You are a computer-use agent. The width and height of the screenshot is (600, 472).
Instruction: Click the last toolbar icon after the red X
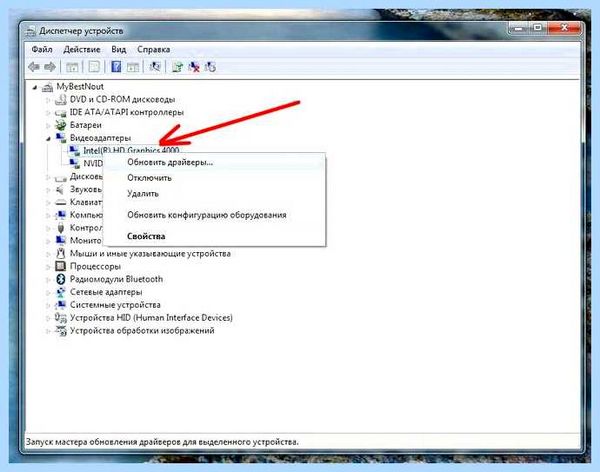(210, 67)
